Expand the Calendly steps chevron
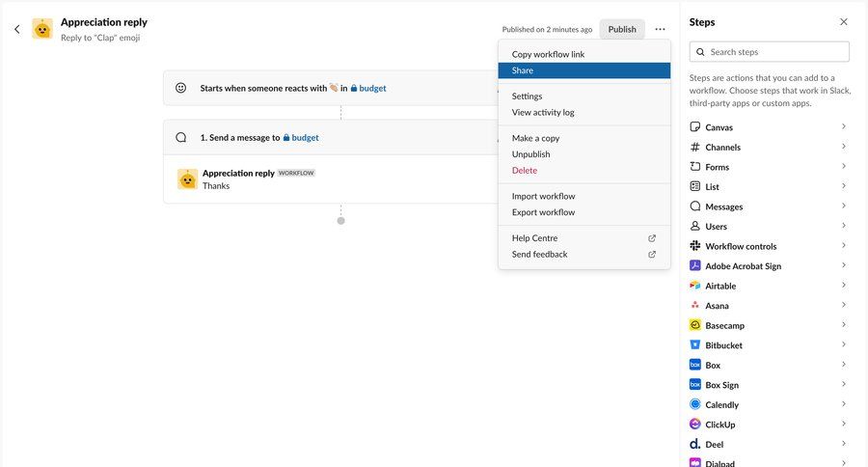Screen dimensions: 868x467 tap(844, 404)
